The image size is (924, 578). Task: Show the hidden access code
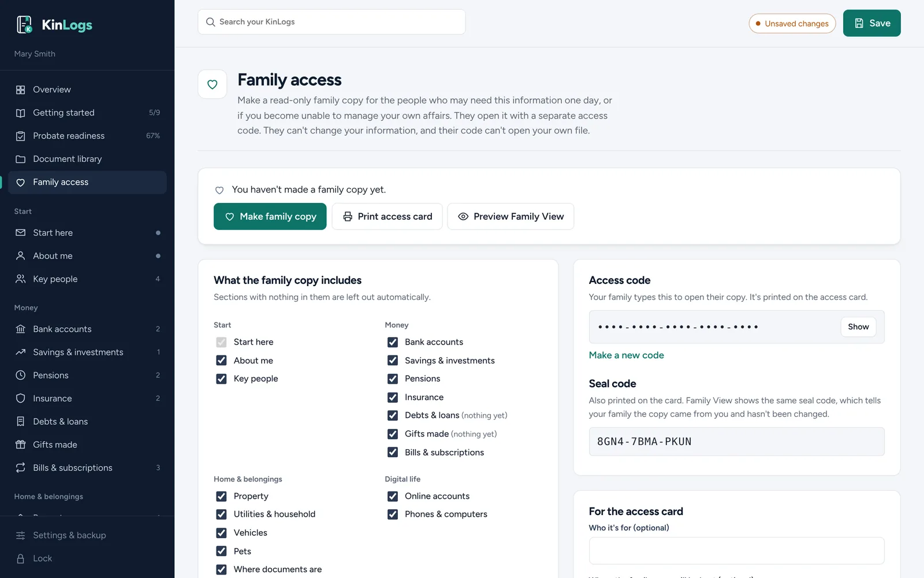(x=858, y=327)
